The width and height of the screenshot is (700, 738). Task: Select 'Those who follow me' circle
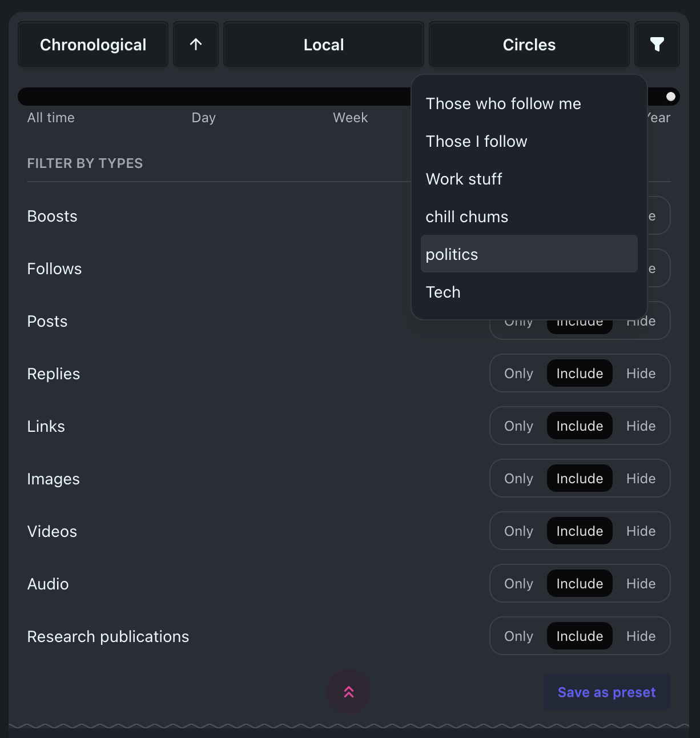[503, 103]
